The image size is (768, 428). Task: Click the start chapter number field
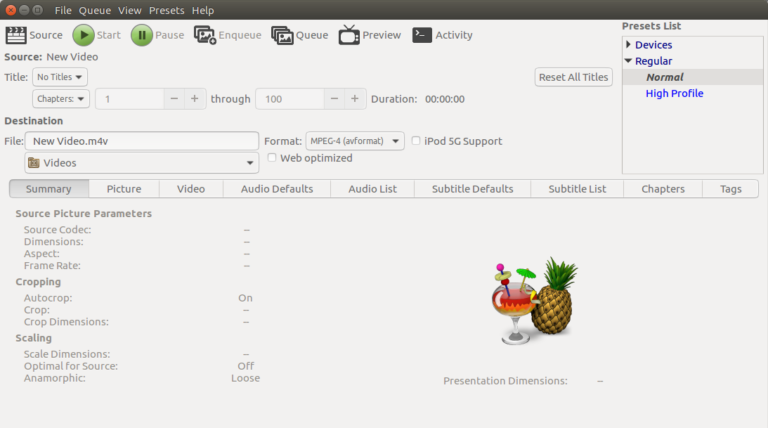pos(130,99)
